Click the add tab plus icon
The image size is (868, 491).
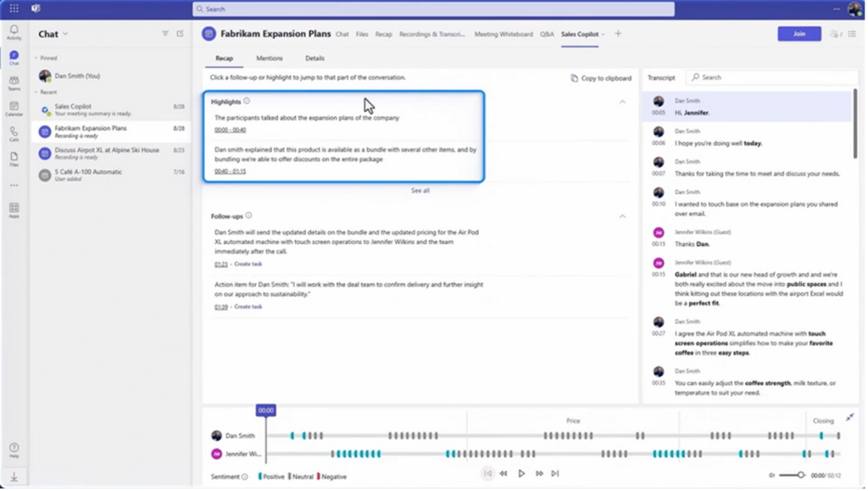pyautogui.click(x=618, y=34)
